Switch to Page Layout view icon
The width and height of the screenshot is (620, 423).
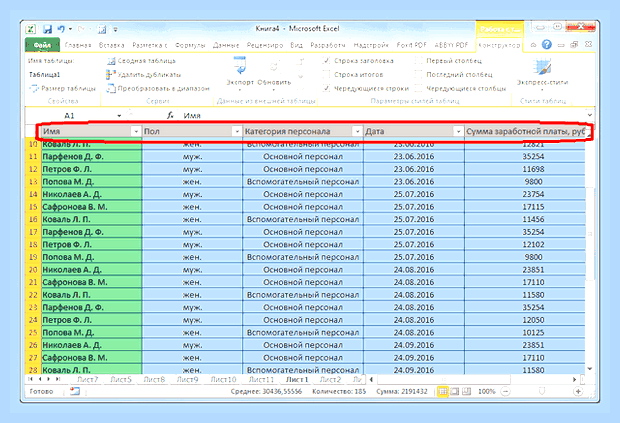(x=455, y=391)
